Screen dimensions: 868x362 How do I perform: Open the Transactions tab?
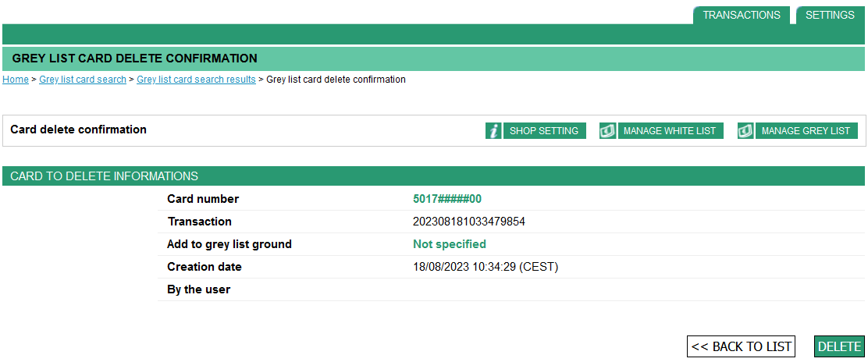(x=742, y=15)
